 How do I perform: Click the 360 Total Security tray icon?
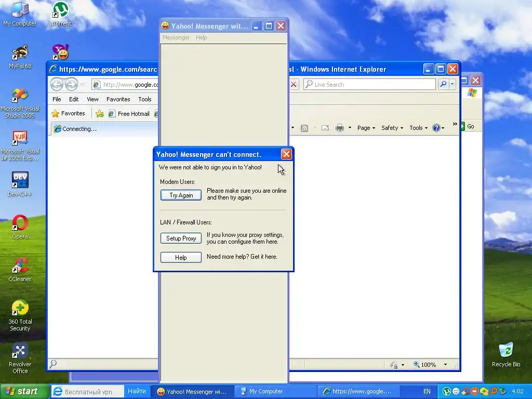coord(484,391)
